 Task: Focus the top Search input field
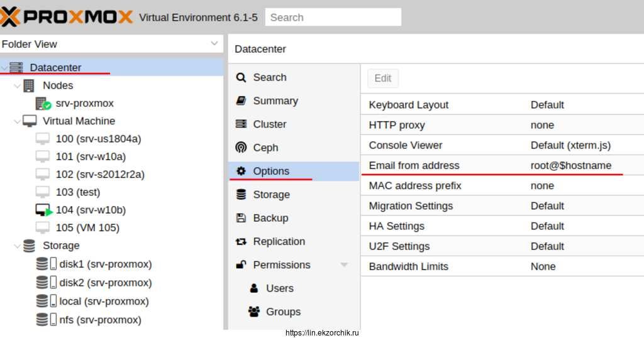333,17
